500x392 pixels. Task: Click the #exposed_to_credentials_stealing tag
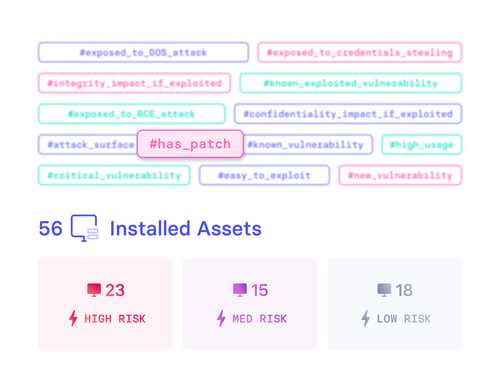coord(360,52)
